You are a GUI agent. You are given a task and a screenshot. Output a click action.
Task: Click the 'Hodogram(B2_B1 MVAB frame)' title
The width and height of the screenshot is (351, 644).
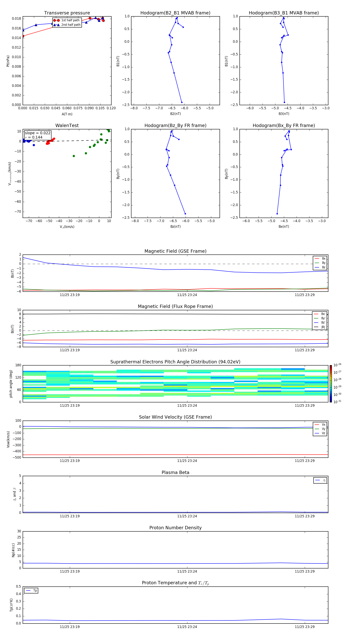click(x=175, y=13)
